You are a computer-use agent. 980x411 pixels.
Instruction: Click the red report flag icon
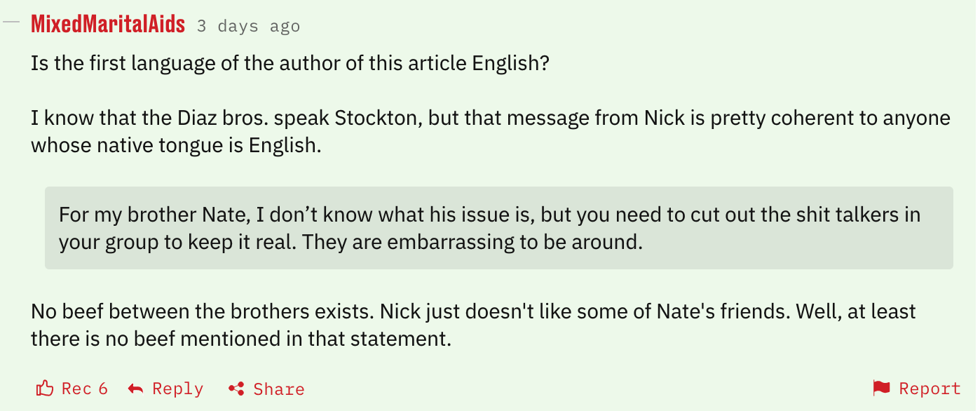[881, 388]
